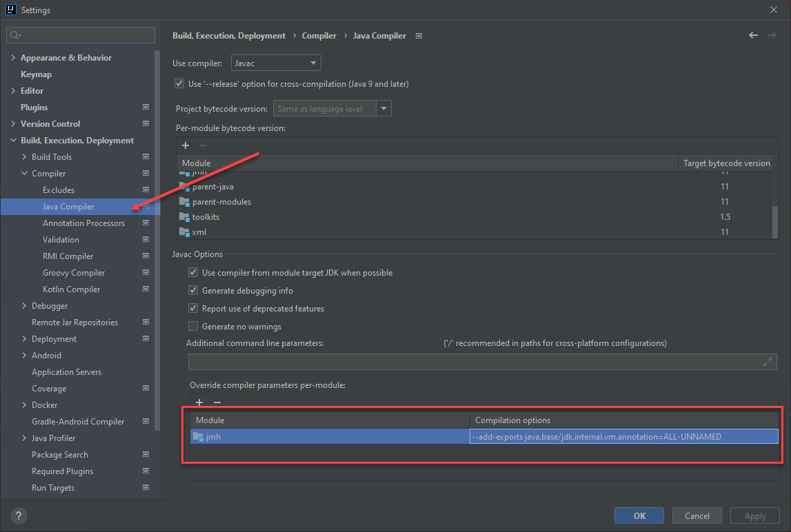
Task: Toggle Use compiler from module target JDK
Action: pos(192,272)
